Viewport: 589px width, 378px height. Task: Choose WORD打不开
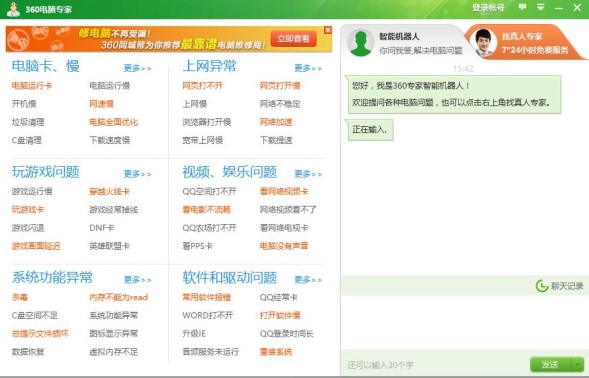(208, 315)
